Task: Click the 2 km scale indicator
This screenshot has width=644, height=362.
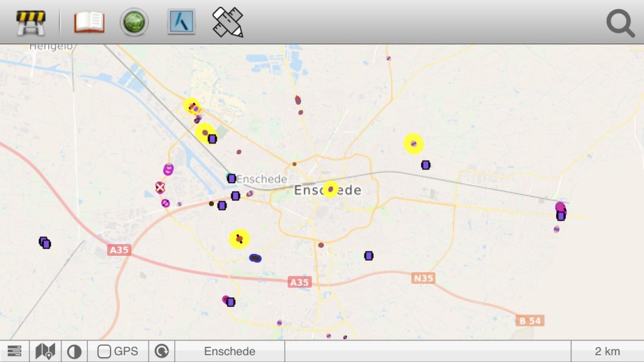Action: (x=607, y=352)
